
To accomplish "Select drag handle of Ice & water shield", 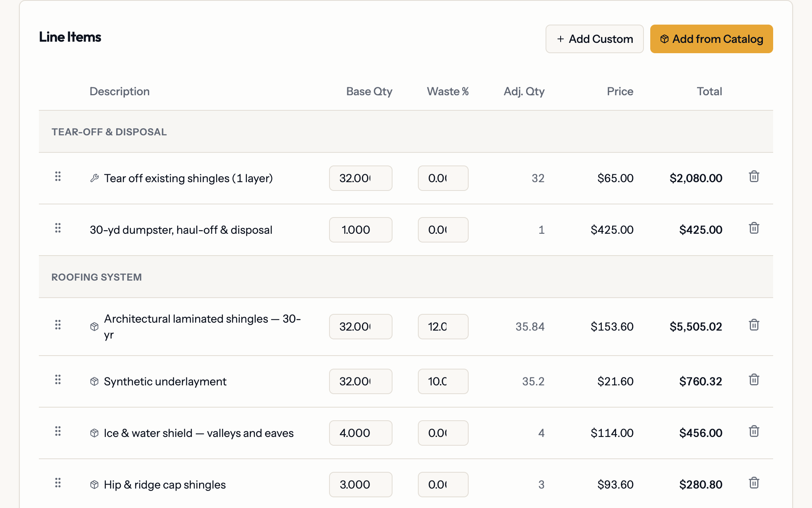I will [x=58, y=431].
